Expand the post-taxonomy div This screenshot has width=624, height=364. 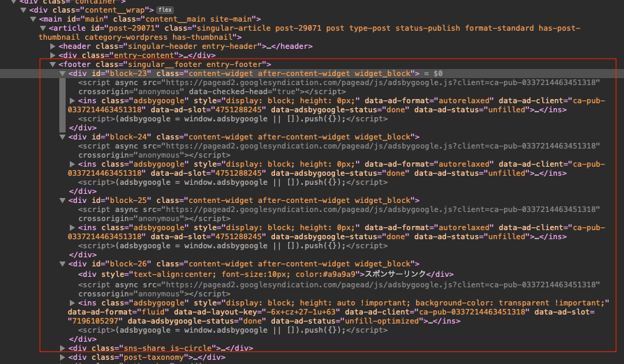pyautogui.click(x=63, y=357)
